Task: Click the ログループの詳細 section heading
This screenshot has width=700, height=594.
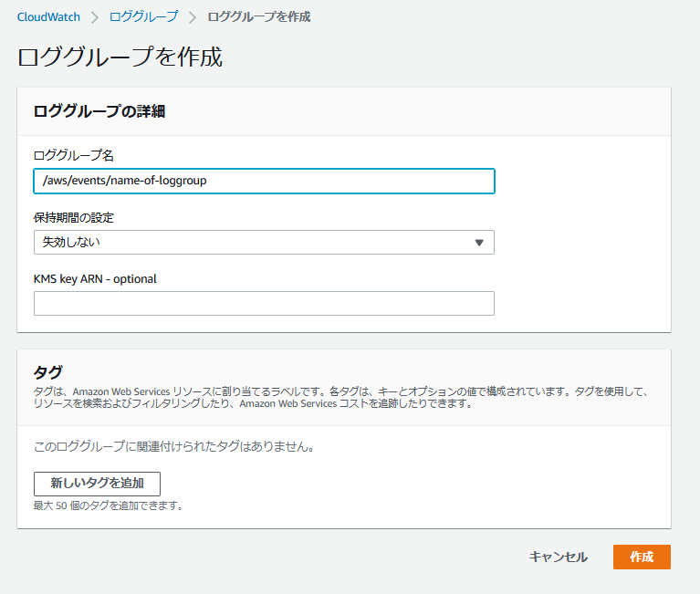Action: (99, 111)
